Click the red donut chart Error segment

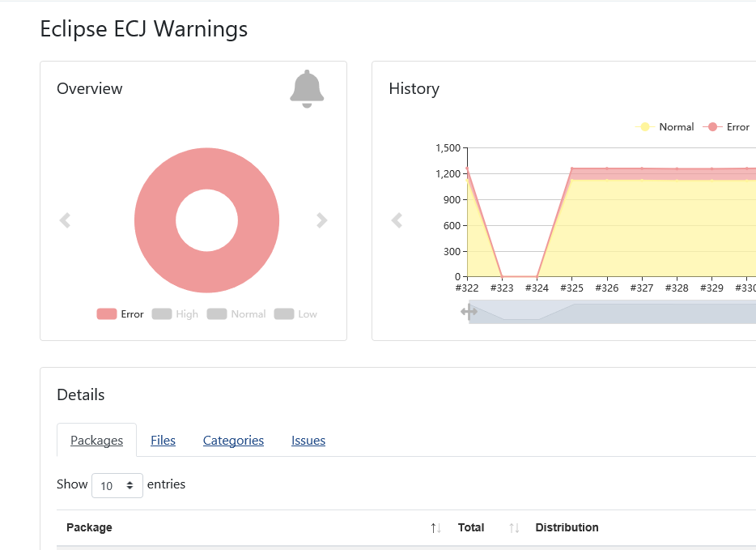click(207, 168)
